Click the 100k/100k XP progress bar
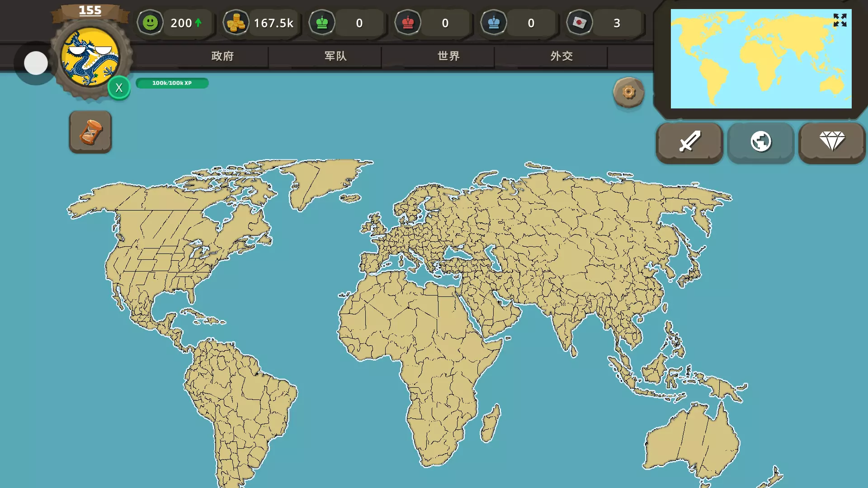This screenshot has height=488, width=868. click(172, 83)
